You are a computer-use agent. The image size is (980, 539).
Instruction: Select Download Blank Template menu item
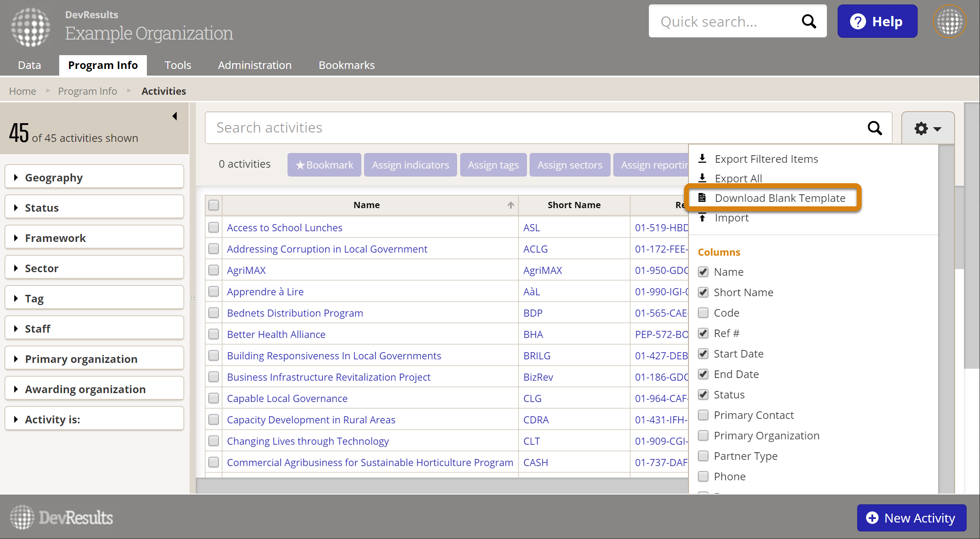[780, 198]
